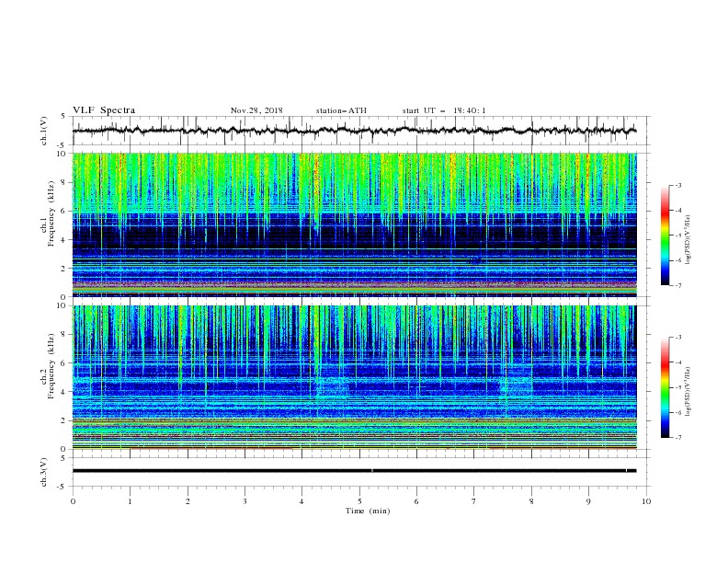The image size is (728, 563).
Task: Click the ch.2 "Frequency (kHz)" axis label
Action: [x=51, y=366]
